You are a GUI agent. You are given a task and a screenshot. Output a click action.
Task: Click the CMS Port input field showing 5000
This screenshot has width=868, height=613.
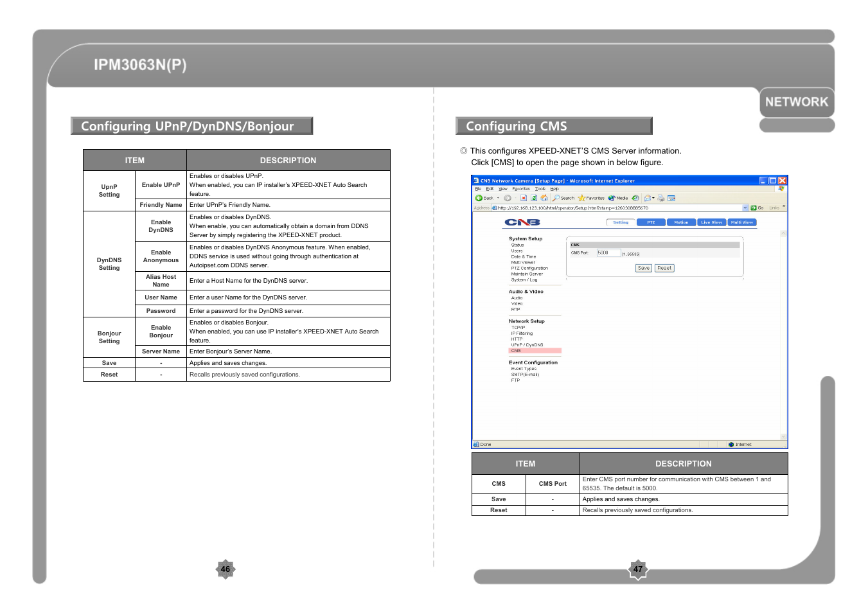coord(608,253)
